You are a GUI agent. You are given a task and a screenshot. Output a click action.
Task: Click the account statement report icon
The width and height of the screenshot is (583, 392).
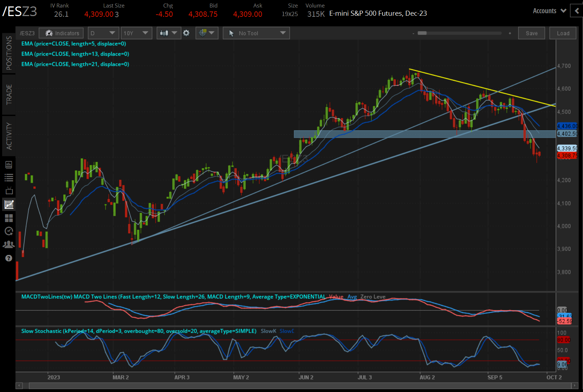point(9,164)
